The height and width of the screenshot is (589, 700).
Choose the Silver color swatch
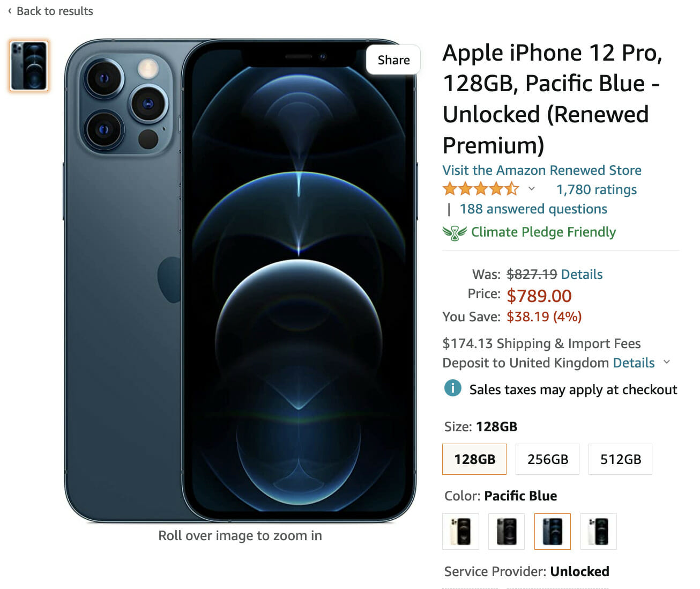599,531
